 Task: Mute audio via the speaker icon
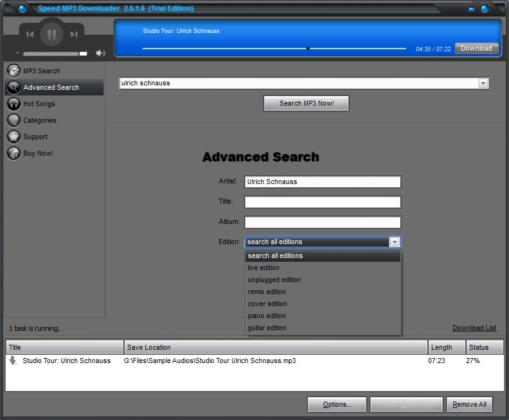100,53
